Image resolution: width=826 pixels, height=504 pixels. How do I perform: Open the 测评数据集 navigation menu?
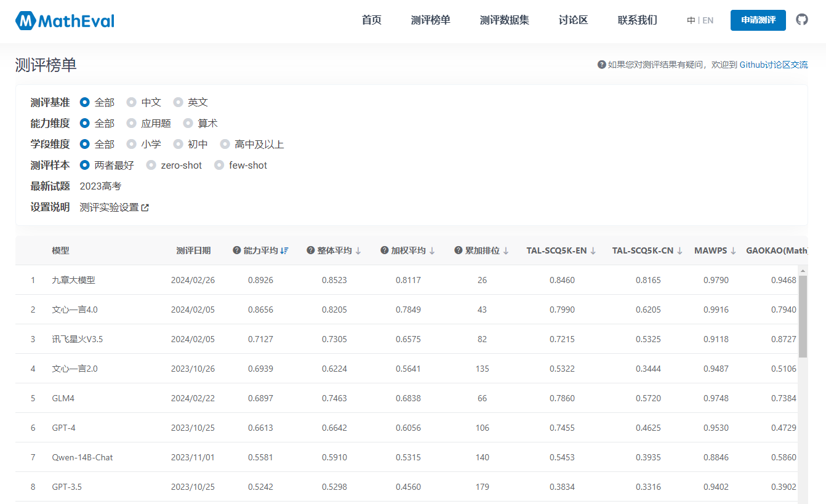coord(504,20)
